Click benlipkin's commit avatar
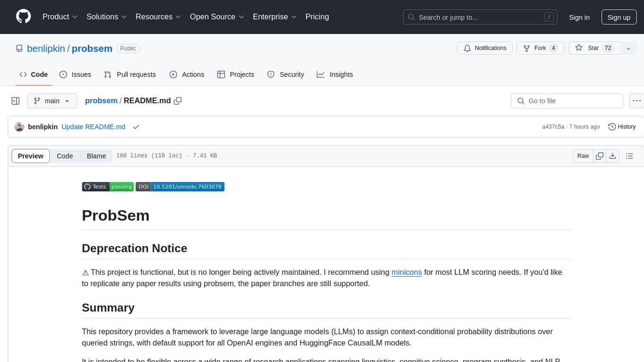Image resolution: width=644 pixels, height=362 pixels. pyautogui.click(x=19, y=127)
